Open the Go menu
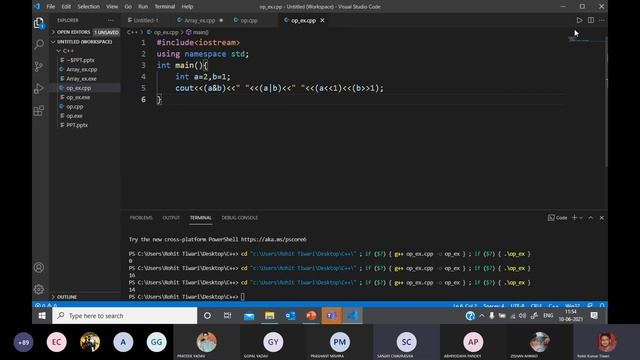 click(128, 7)
